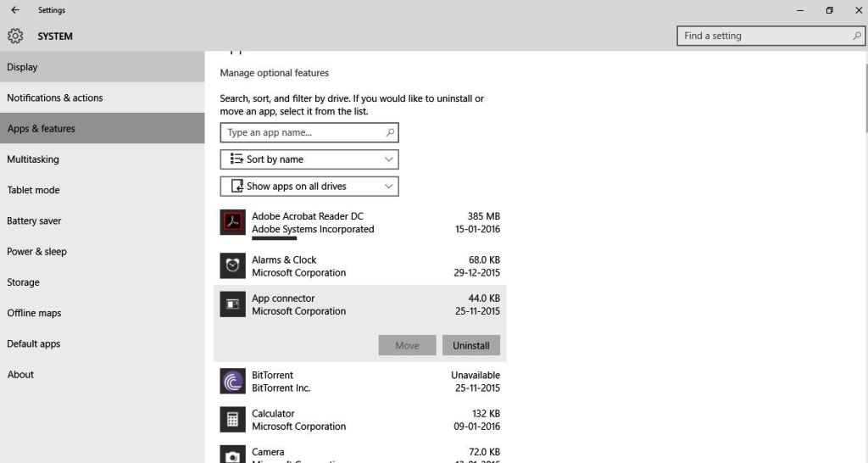868x463 pixels.
Task: Click the 29-12-2015 install date
Action: click(x=476, y=273)
